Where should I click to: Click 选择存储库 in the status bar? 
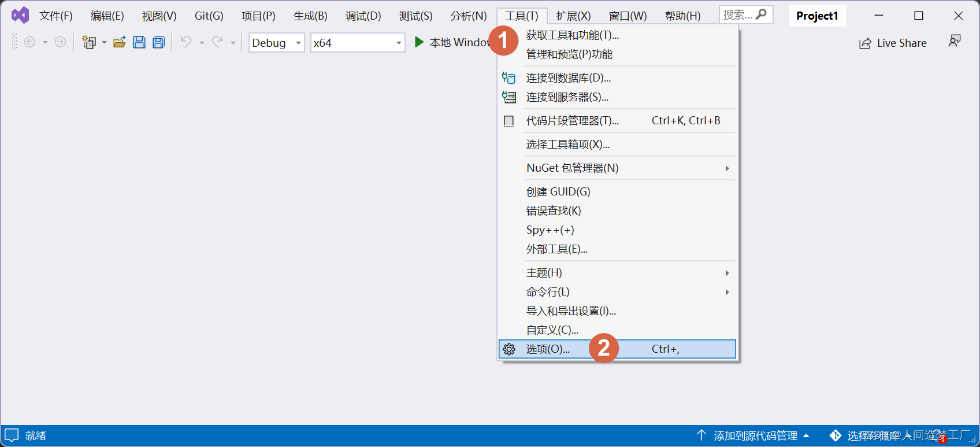coord(874,435)
